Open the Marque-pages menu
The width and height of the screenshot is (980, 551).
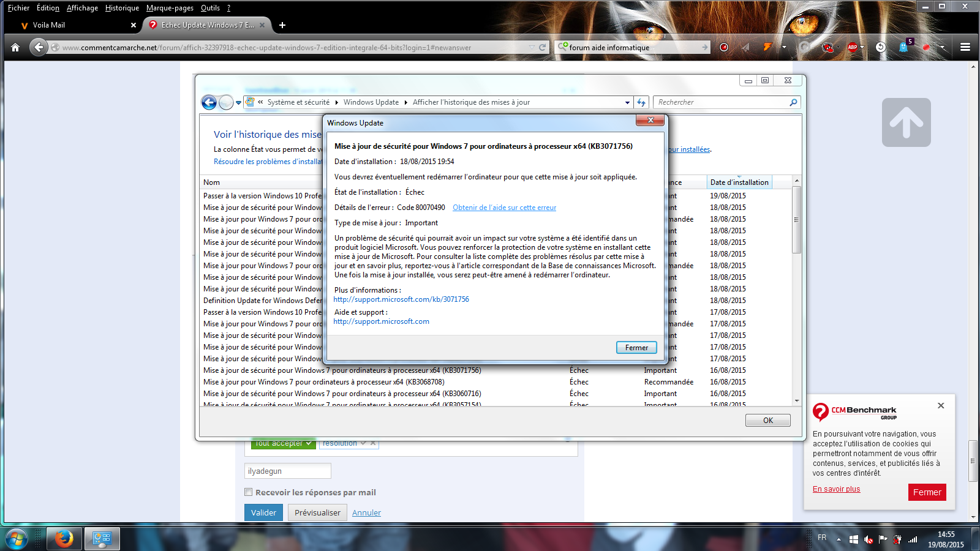point(170,8)
